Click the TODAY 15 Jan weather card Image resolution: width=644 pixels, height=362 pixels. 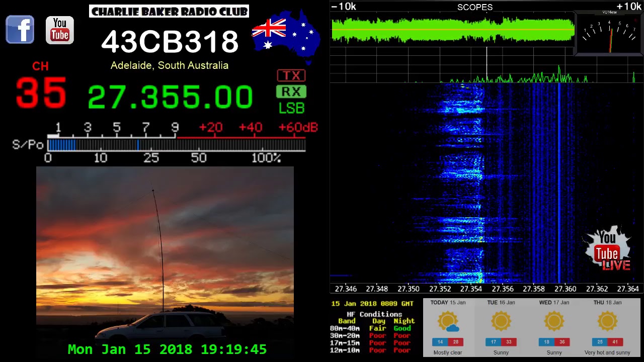(x=448, y=327)
